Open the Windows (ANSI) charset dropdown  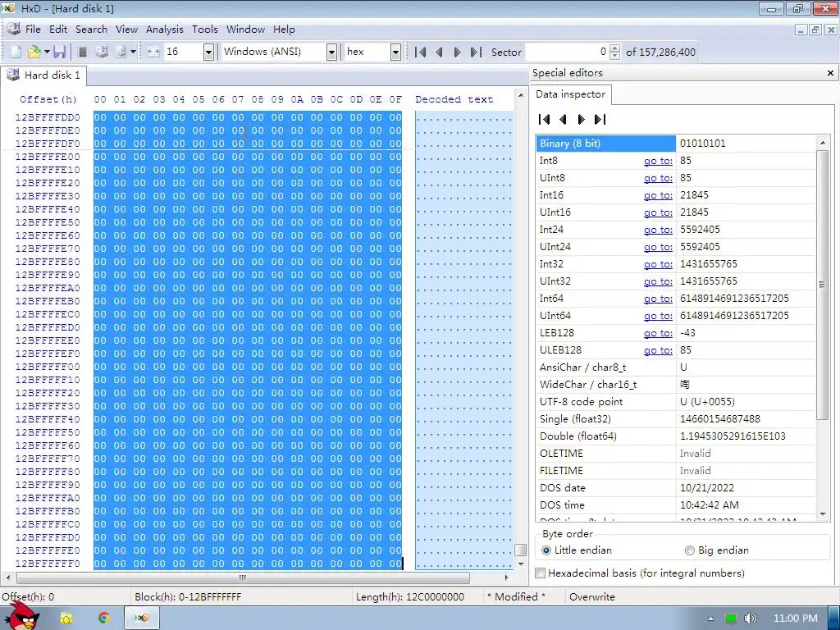[x=331, y=52]
